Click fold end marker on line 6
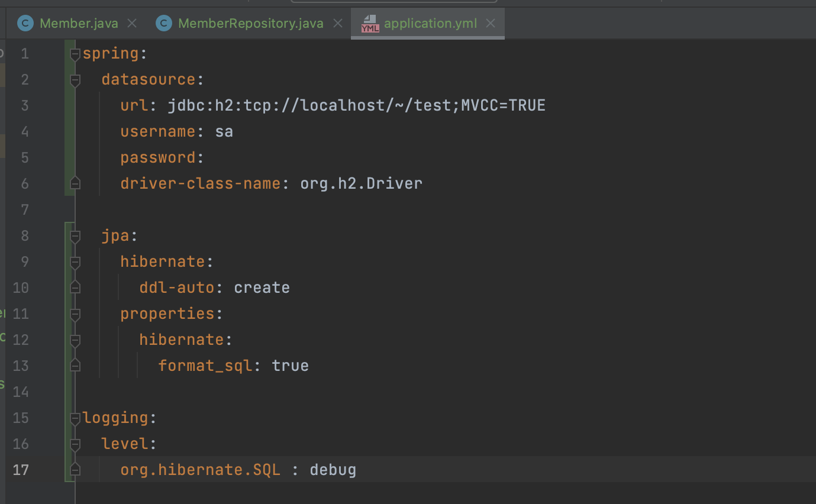This screenshot has width=816, height=504. point(75,182)
